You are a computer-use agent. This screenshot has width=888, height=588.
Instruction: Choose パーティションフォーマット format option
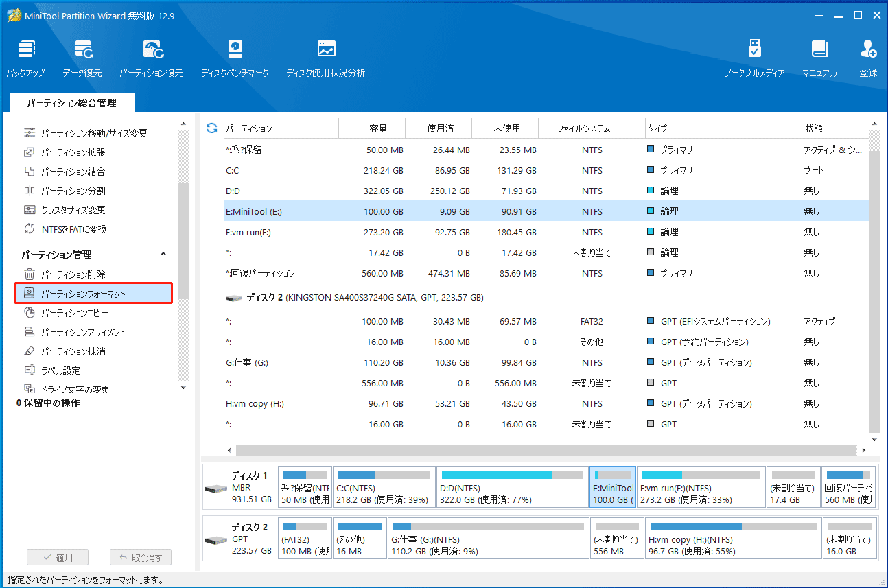[x=93, y=294]
